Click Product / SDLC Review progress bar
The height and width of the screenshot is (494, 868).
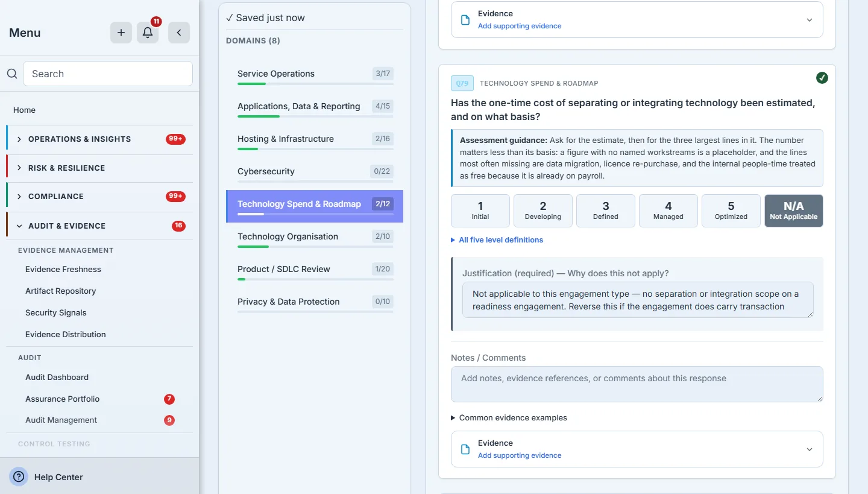coord(315,279)
